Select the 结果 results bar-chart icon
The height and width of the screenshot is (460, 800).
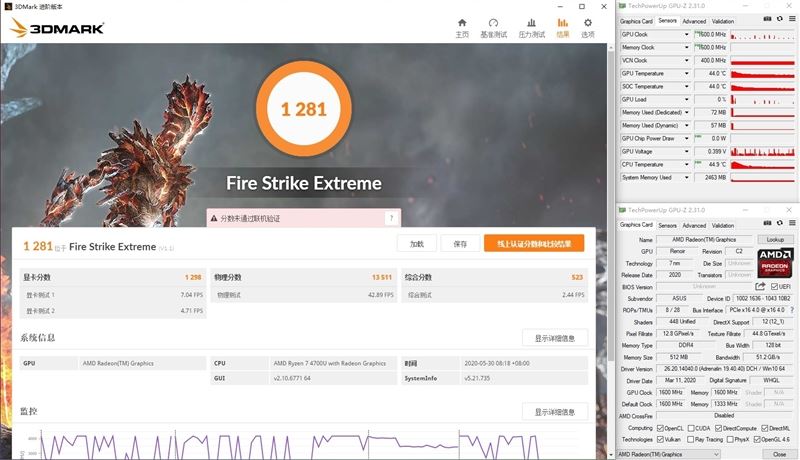tap(562, 23)
